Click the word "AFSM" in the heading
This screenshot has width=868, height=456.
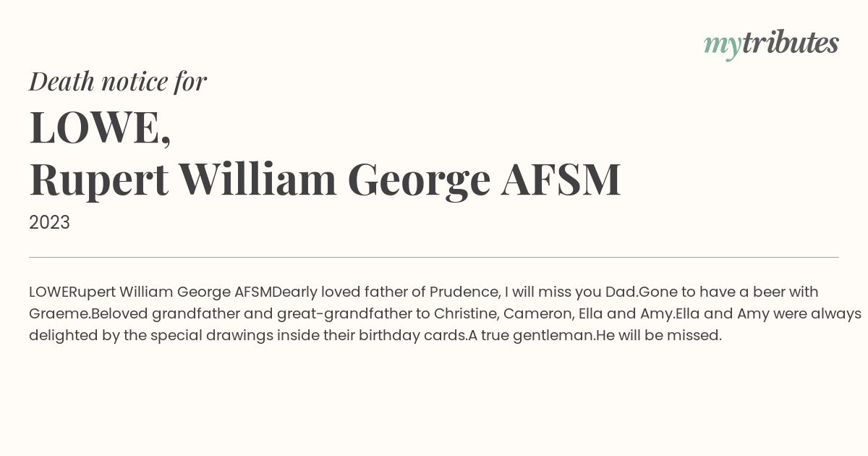click(561, 180)
